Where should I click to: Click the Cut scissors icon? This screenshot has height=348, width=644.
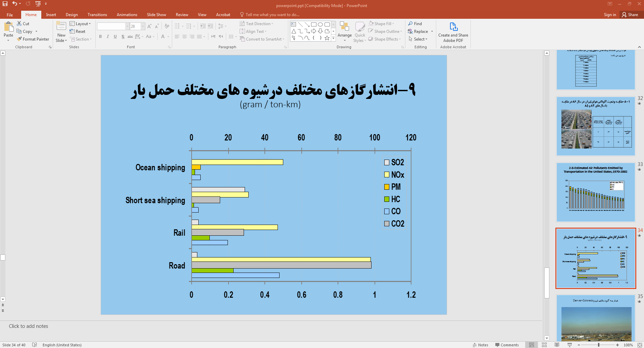19,23
